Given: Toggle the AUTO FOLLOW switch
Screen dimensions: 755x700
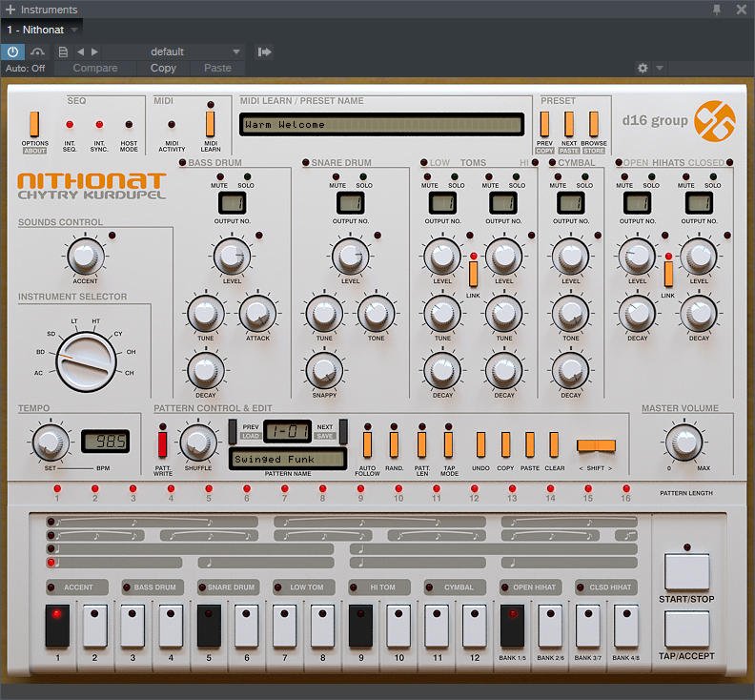Looking at the screenshot, I should [x=367, y=444].
